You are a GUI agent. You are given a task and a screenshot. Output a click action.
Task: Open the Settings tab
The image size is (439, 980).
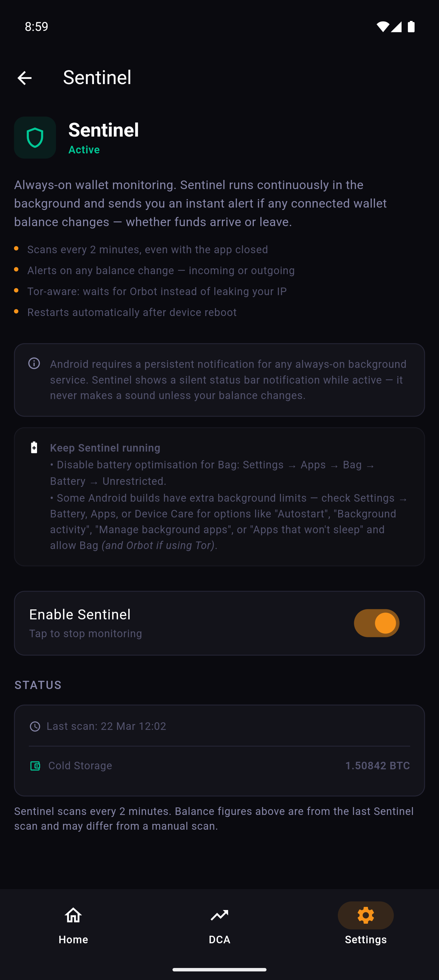(366, 923)
